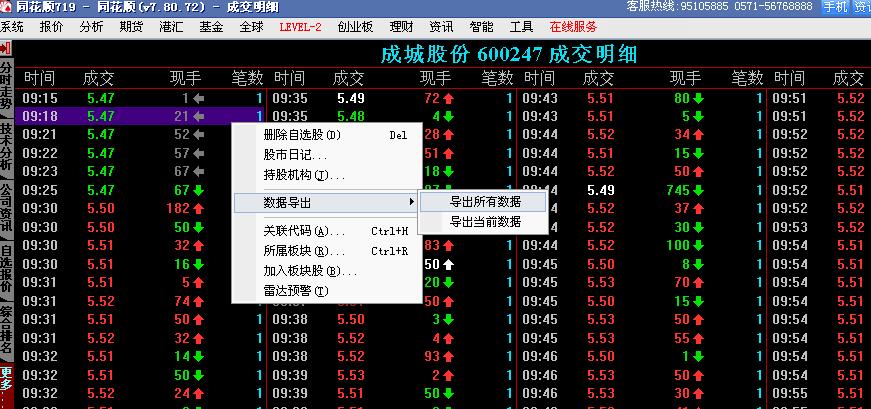Viewport: 871px width, 409px height.
Task: Click the 09:35 price 5.49 cell
Action: [351, 98]
